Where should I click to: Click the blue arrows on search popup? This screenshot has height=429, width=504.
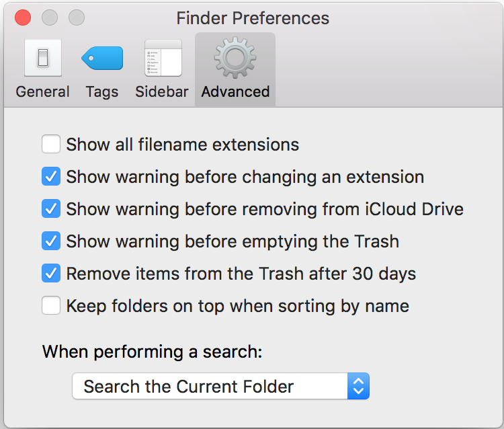[358, 387]
